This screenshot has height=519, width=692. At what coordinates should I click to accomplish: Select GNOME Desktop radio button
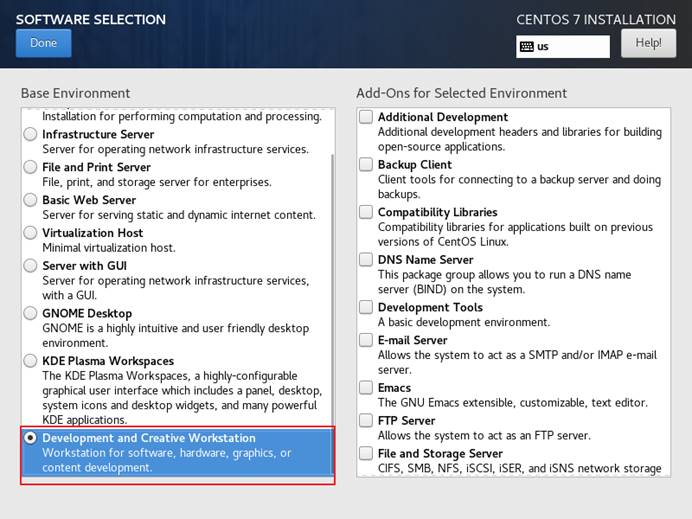pyautogui.click(x=30, y=313)
